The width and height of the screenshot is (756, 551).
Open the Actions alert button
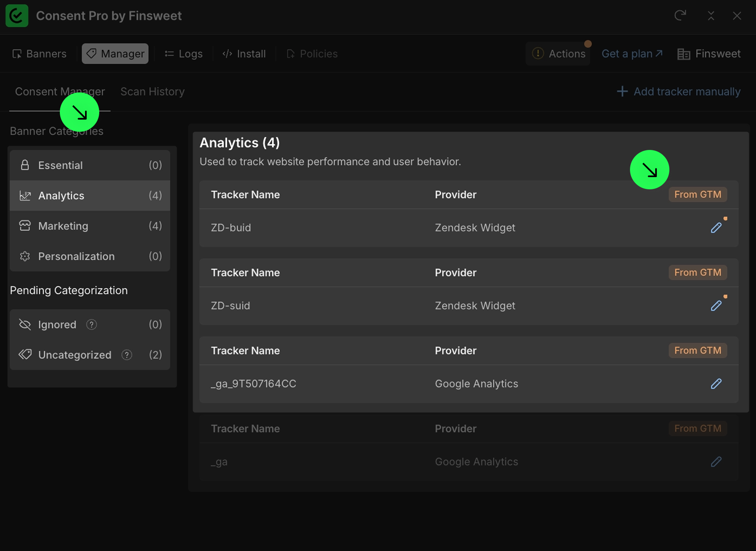(558, 54)
